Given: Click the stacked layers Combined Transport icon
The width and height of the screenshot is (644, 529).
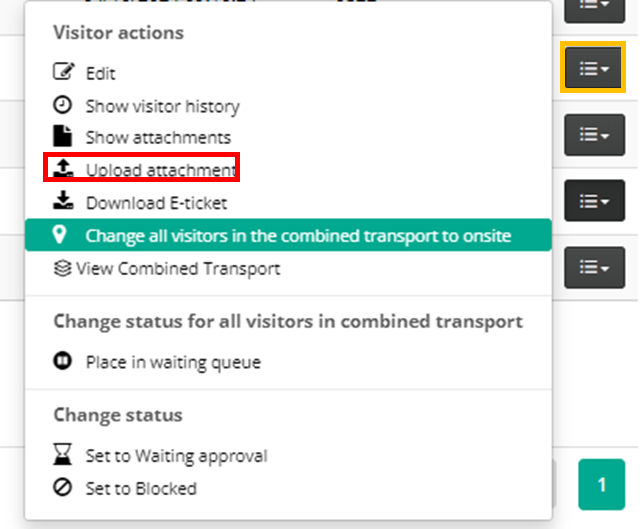Looking at the screenshot, I should [62, 269].
